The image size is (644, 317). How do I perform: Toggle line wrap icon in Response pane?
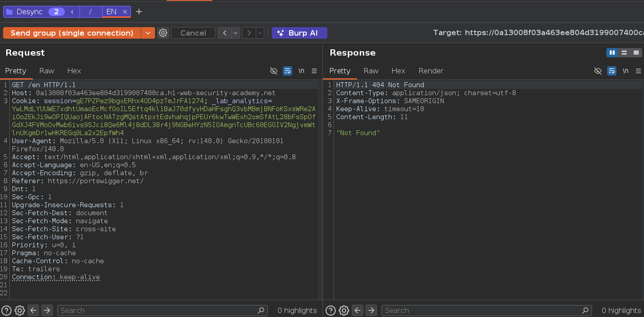tap(612, 71)
